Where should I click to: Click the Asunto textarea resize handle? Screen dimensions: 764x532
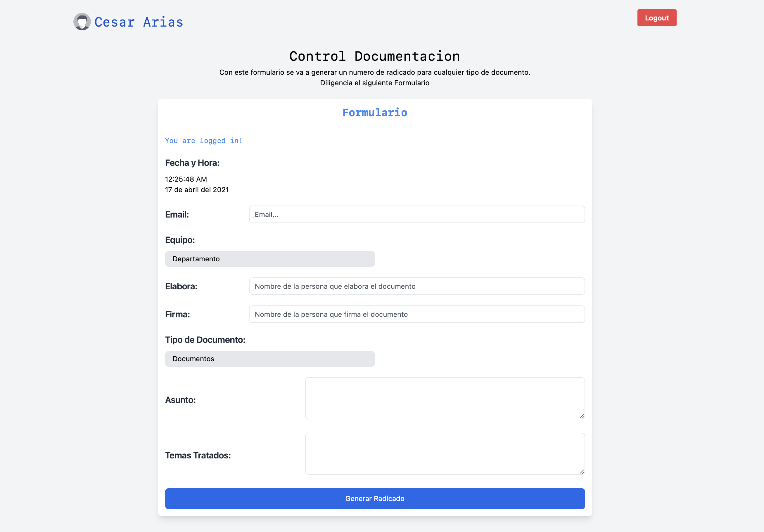pyautogui.click(x=582, y=416)
